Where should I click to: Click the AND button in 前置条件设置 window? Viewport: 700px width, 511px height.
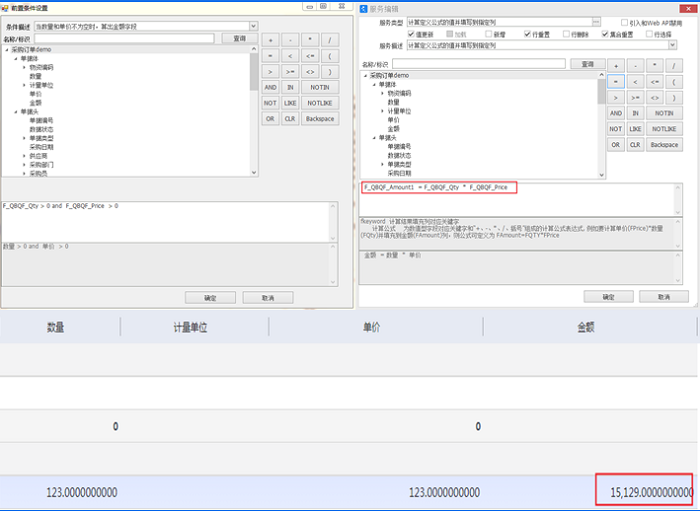pyautogui.click(x=270, y=87)
